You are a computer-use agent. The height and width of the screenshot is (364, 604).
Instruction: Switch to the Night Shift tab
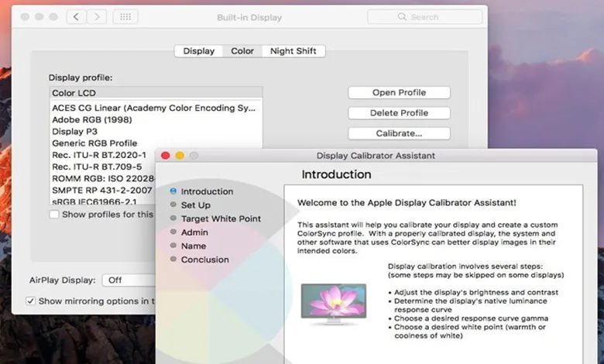pos(293,51)
